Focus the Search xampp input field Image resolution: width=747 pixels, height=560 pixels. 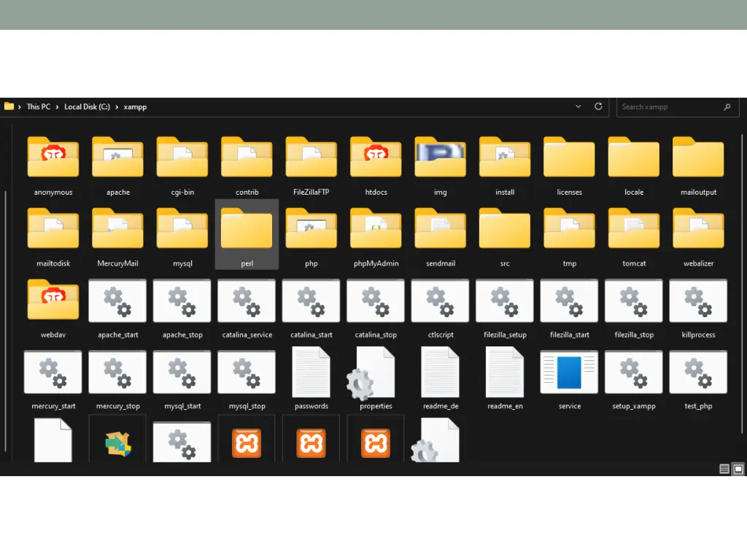click(667, 107)
